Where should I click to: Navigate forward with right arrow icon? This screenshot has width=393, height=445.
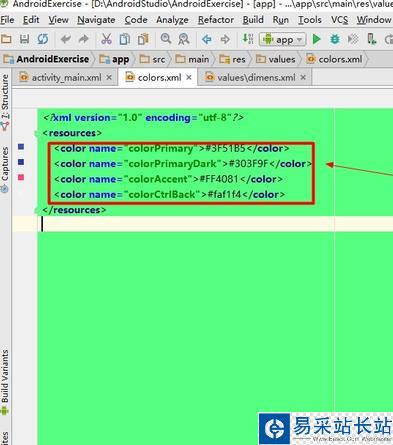click(x=225, y=39)
